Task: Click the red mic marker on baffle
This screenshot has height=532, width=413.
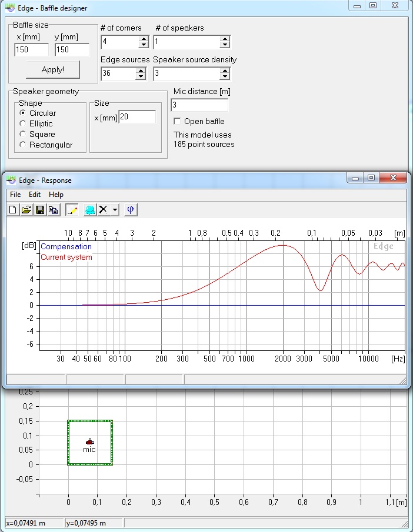Action: coord(89,441)
